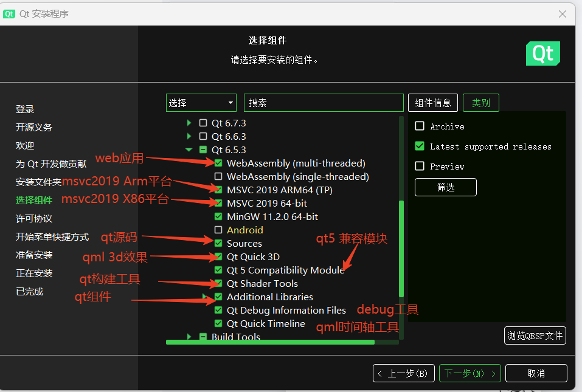Proceed with 下一步(N)
Screen dimensions: 582x392
470,373
